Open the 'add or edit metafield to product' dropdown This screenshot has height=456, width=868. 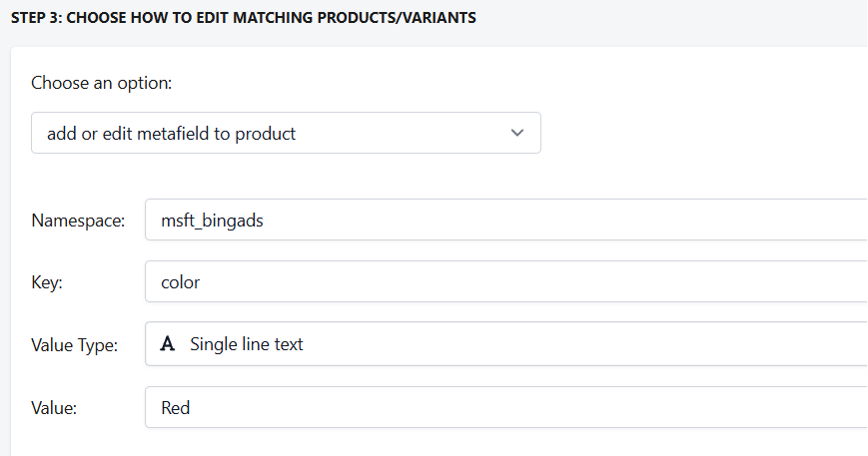[x=286, y=133]
